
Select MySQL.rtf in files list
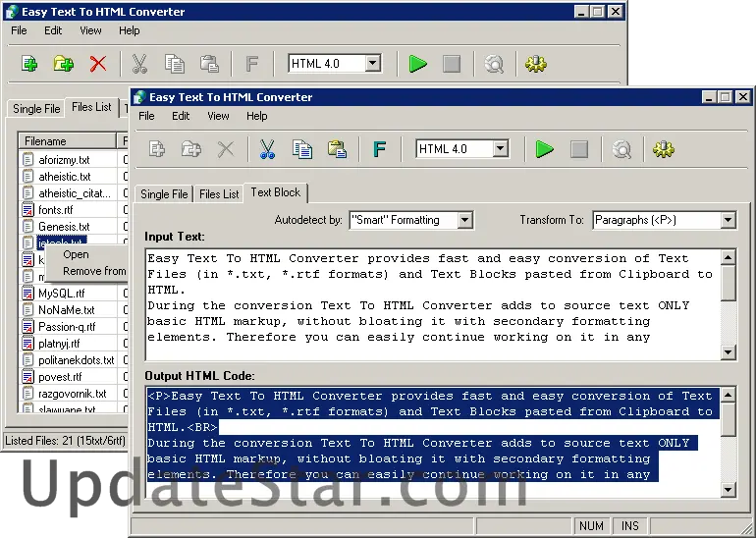pos(62,294)
